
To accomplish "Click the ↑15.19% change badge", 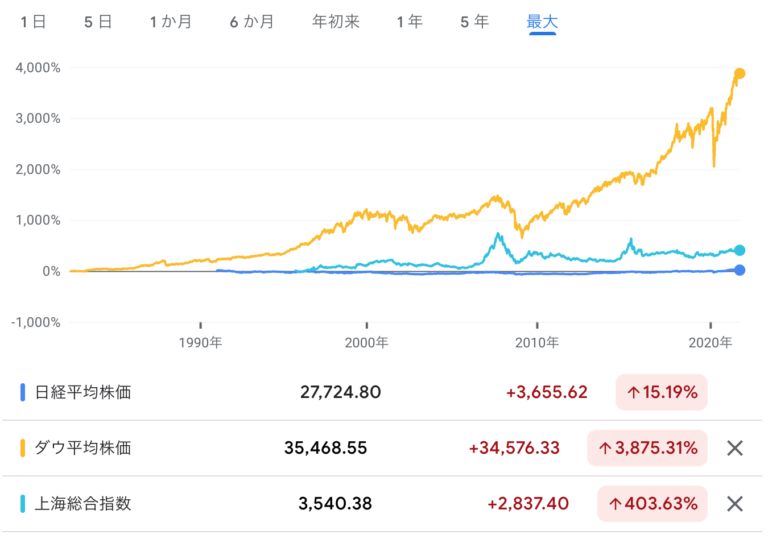I will pyautogui.click(x=662, y=392).
